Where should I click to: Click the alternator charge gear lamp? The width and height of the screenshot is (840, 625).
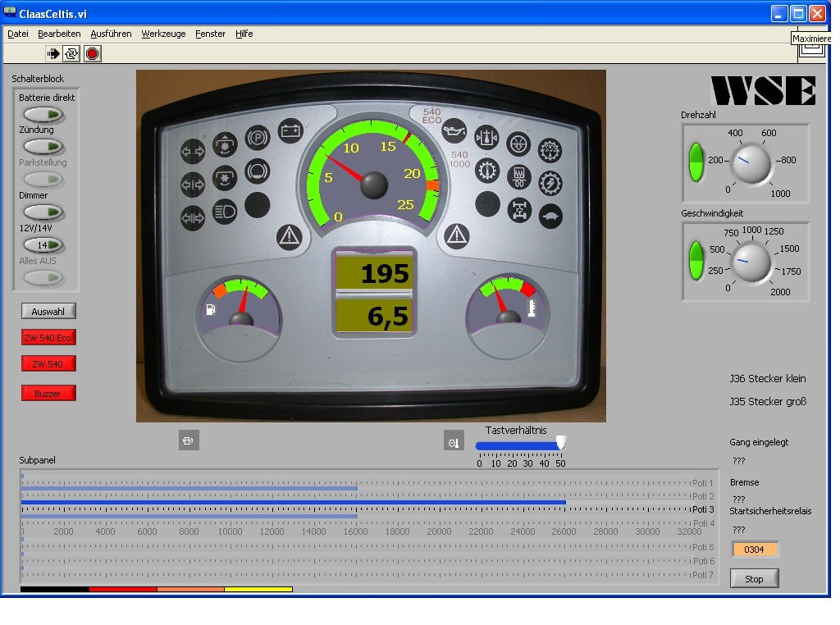(550, 183)
